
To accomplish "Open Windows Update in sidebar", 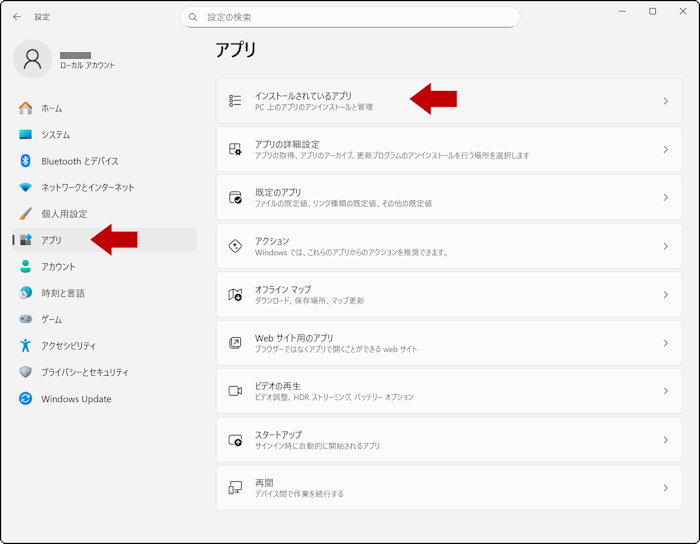I will 76,399.
